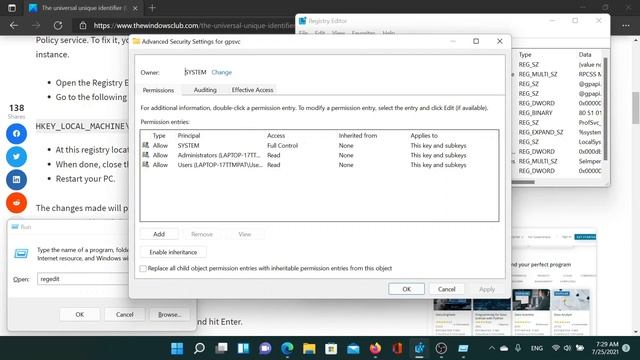The height and width of the screenshot is (360, 640).
Task: Click the Access column header
Action: pyautogui.click(x=276, y=136)
